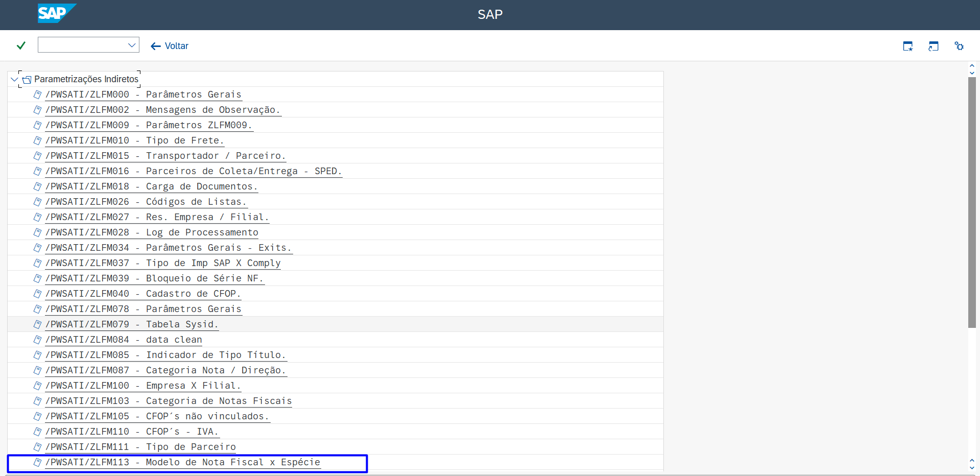Open the transaction command field dropdown
This screenshot has width=980, height=476.
(x=131, y=45)
